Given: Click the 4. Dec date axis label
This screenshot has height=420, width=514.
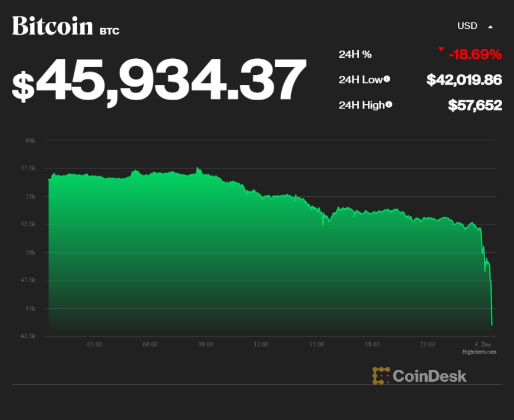Looking at the screenshot, I should [482, 344].
